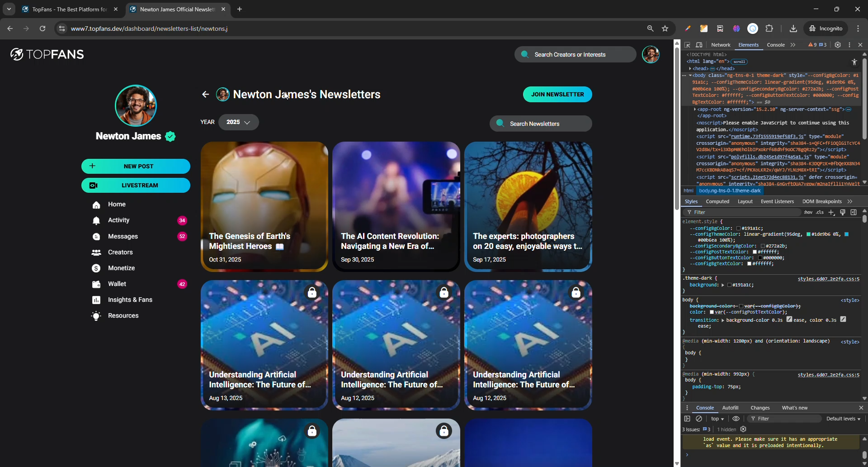Open the Monetize dollar icon
The image size is (868, 467).
(x=96, y=268)
